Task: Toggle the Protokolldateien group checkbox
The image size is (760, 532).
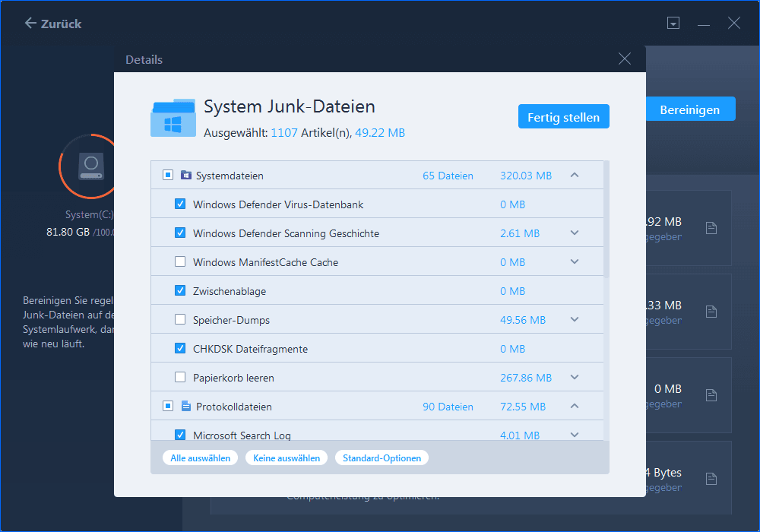Action: (x=168, y=406)
